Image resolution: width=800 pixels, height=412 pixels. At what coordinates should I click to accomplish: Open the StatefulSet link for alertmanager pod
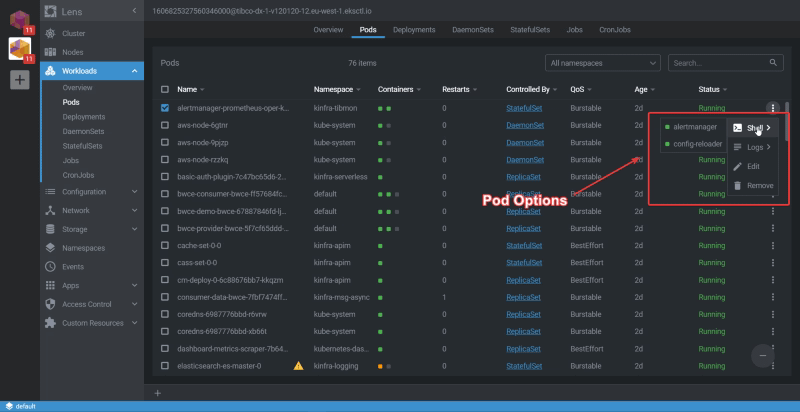pyautogui.click(x=524, y=108)
